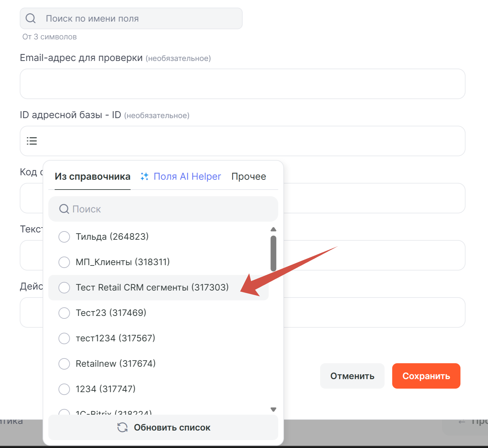Click the refresh arrows icon near Обновить список
Viewport: 488px width, 448px height.
pyautogui.click(x=123, y=427)
